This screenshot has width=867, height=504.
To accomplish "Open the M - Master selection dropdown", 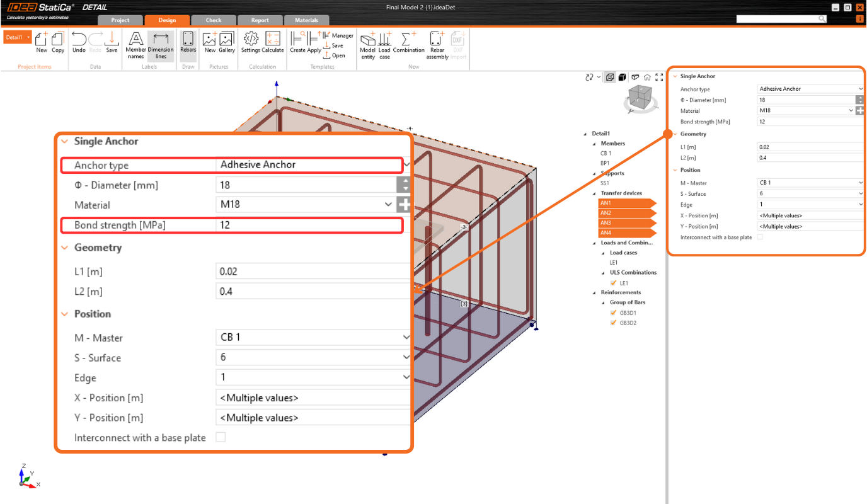I will [x=313, y=337].
